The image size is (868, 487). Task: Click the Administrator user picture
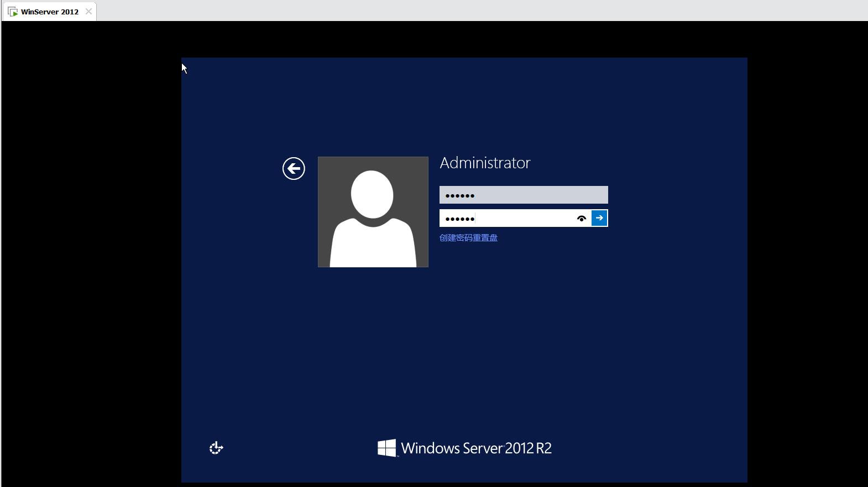[x=373, y=212]
